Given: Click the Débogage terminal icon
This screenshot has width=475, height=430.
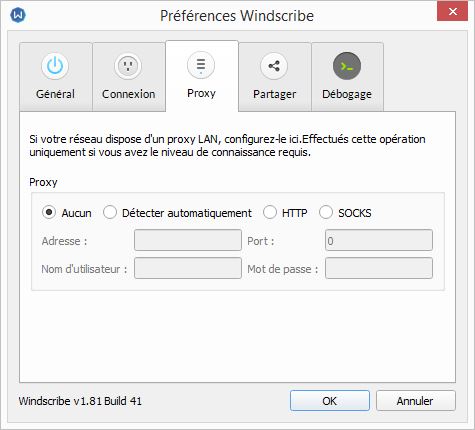Looking at the screenshot, I should pyautogui.click(x=347, y=66).
